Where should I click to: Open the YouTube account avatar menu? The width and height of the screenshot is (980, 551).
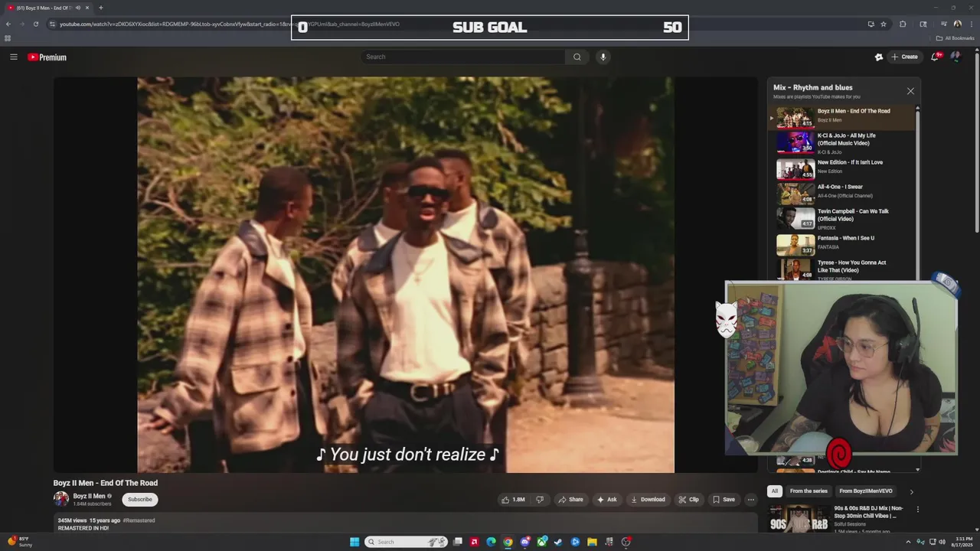955,57
